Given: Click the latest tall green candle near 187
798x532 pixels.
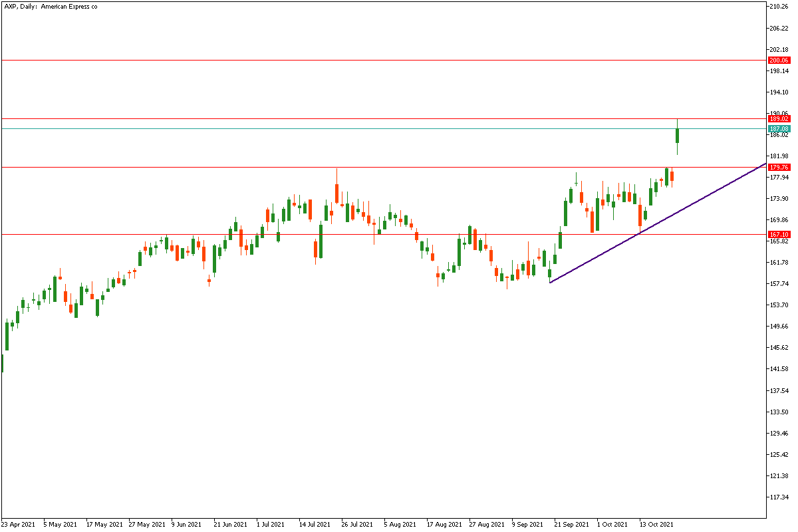Looking at the screenshot, I should pos(677,136).
